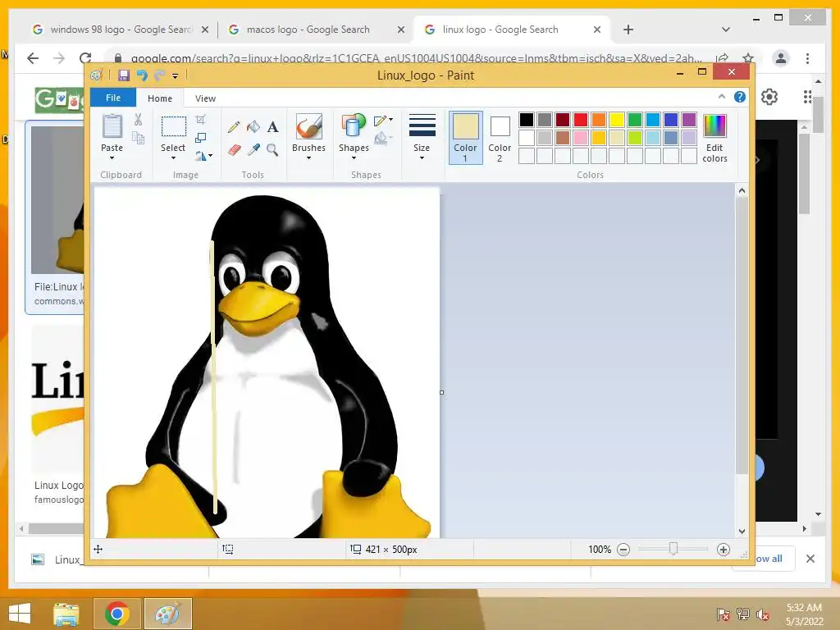
Task: Click the Copy icon in Clipboard group
Action: click(138, 138)
